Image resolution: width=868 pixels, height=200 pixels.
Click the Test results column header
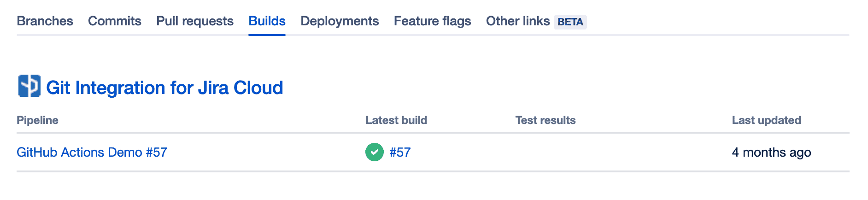click(545, 120)
